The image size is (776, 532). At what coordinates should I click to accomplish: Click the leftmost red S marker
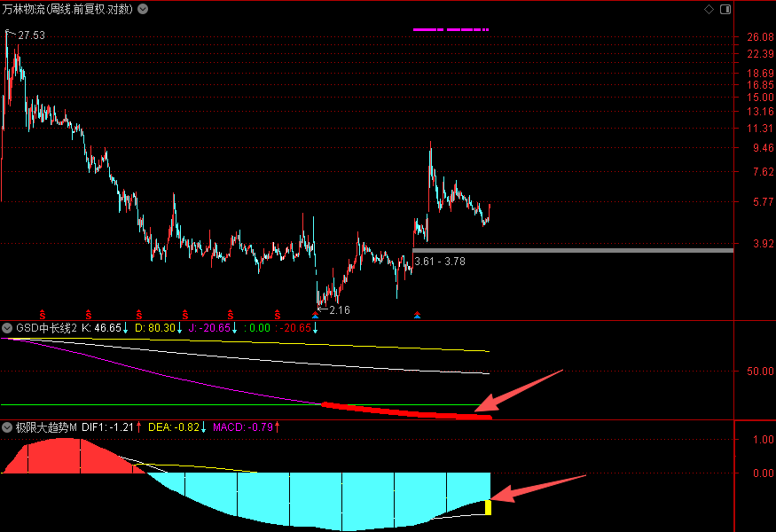pyautogui.click(x=43, y=313)
